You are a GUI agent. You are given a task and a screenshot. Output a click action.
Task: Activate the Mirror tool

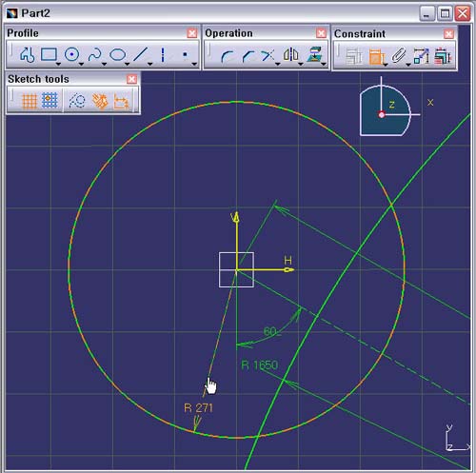coord(290,55)
